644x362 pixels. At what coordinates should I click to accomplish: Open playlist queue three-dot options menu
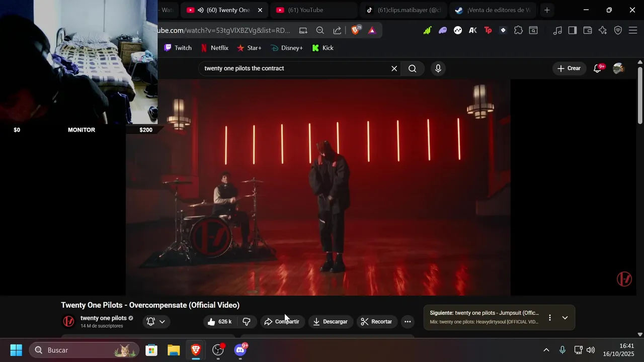point(550,318)
